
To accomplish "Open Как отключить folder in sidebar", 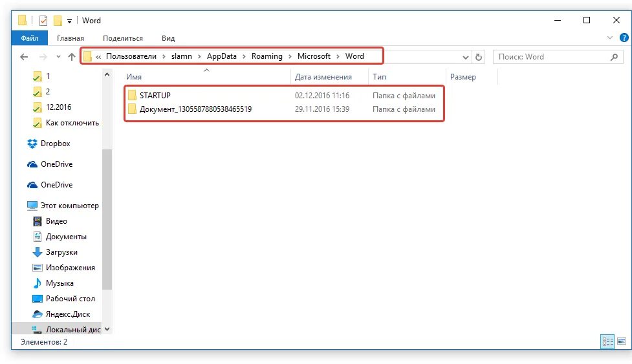I will (x=72, y=123).
